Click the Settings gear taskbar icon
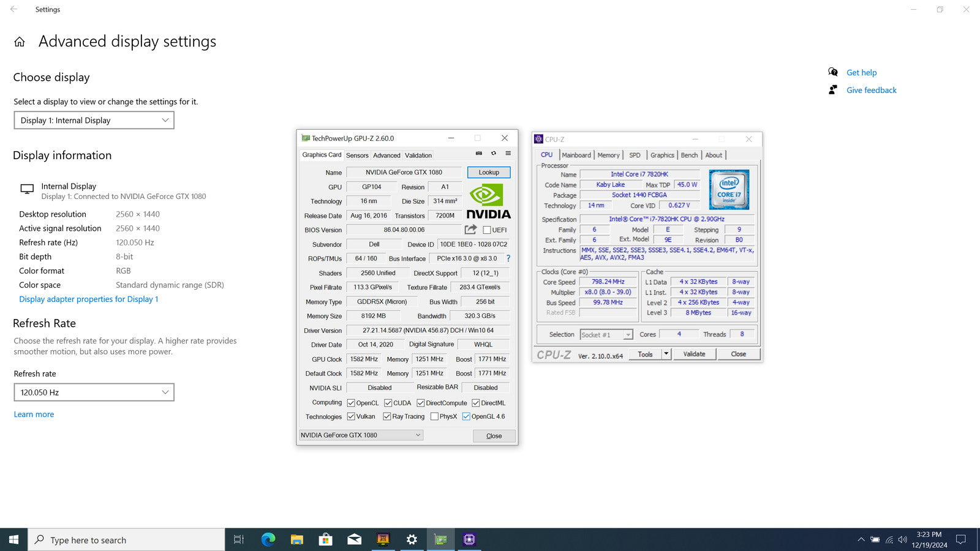Image resolution: width=980 pixels, height=551 pixels. click(412, 539)
